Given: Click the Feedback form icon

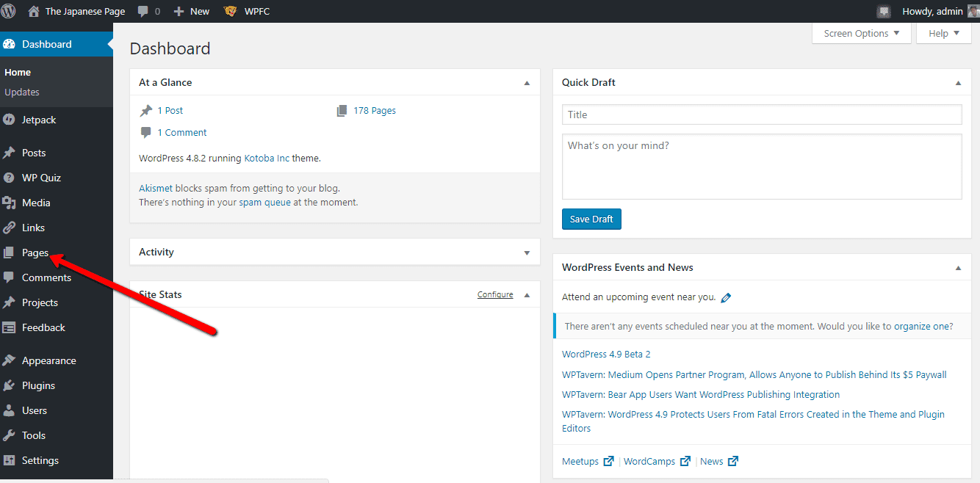Looking at the screenshot, I should [9, 327].
